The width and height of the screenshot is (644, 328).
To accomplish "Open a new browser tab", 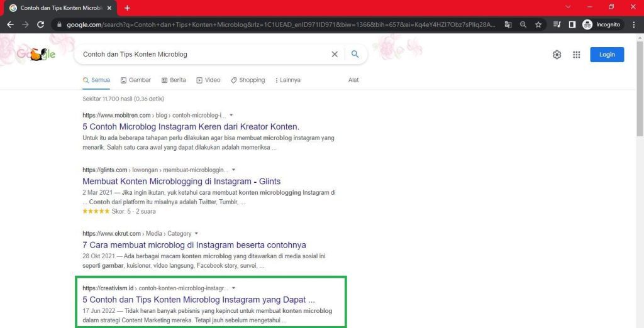I will point(127,8).
